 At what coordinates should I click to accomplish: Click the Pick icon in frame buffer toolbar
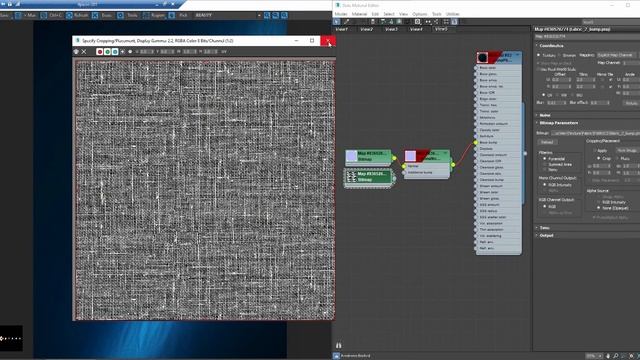(172, 15)
